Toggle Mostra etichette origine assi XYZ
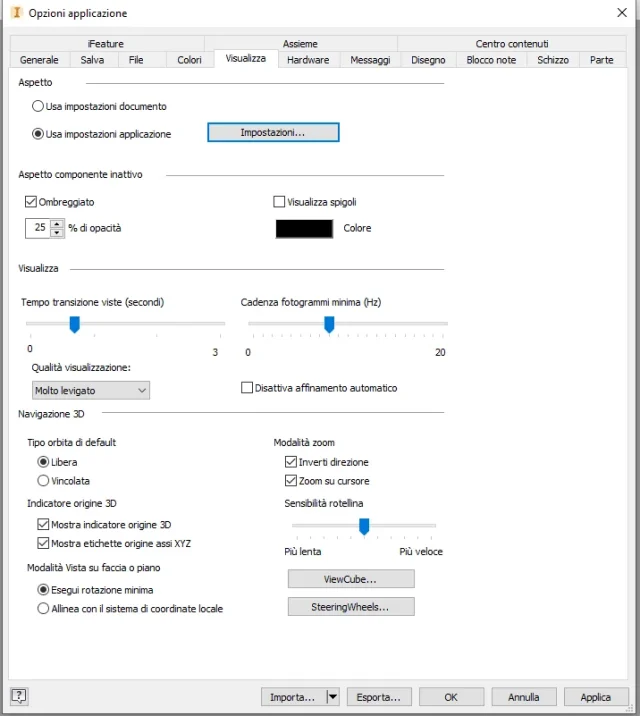This screenshot has width=640, height=716. tap(43, 543)
